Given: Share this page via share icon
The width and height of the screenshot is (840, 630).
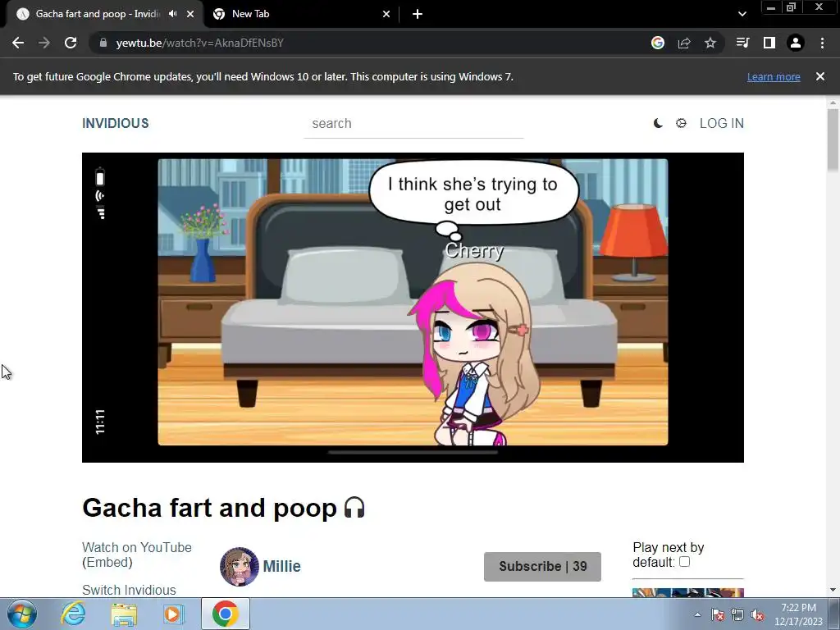Looking at the screenshot, I should [x=684, y=43].
